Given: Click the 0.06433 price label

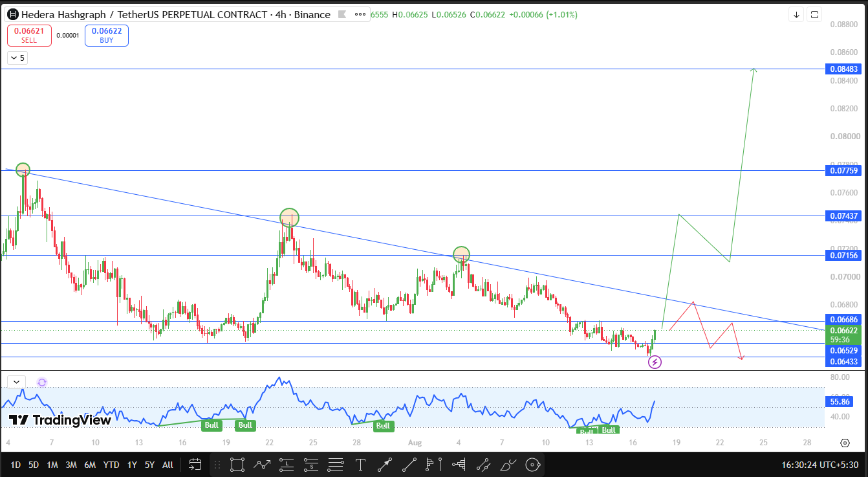Looking at the screenshot, I should pyautogui.click(x=843, y=361).
